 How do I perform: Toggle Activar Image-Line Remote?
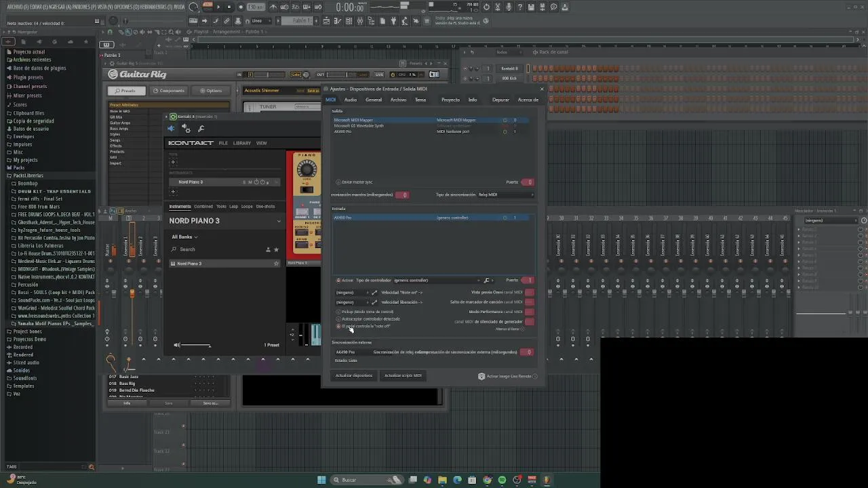[x=535, y=376]
